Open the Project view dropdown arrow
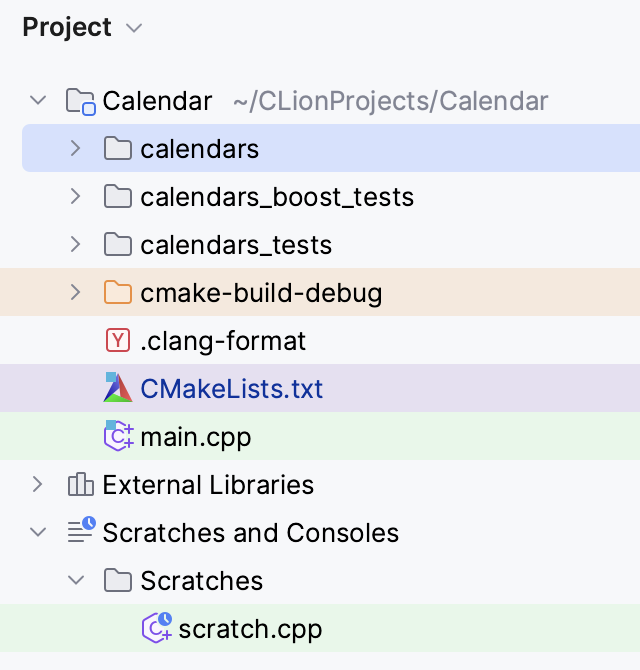 point(134,28)
